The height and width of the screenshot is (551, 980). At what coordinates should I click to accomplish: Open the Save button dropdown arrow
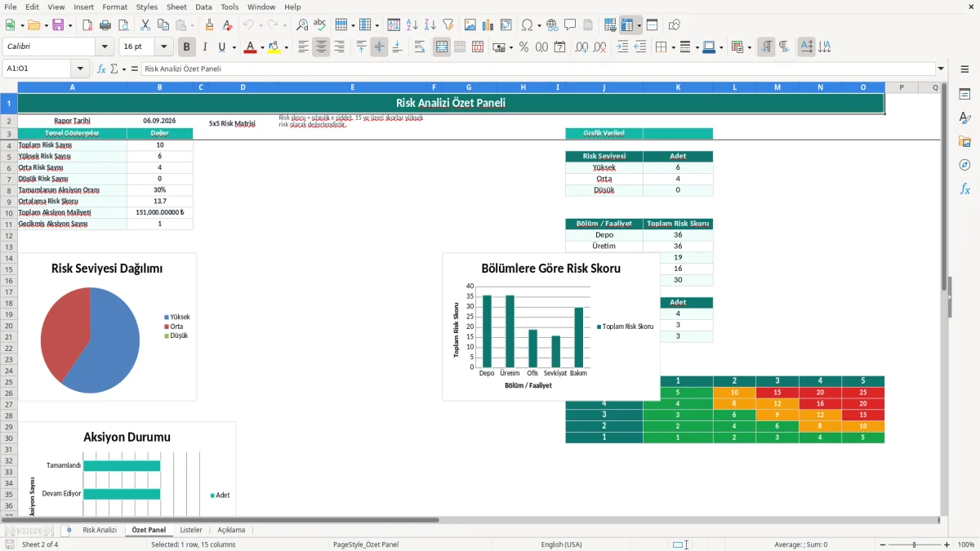click(70, 25)
